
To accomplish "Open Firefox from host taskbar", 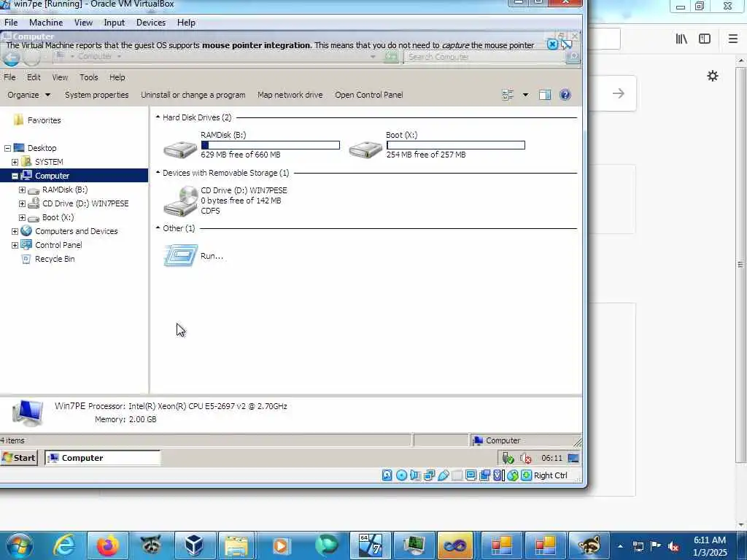I will [x=108, y=545].
